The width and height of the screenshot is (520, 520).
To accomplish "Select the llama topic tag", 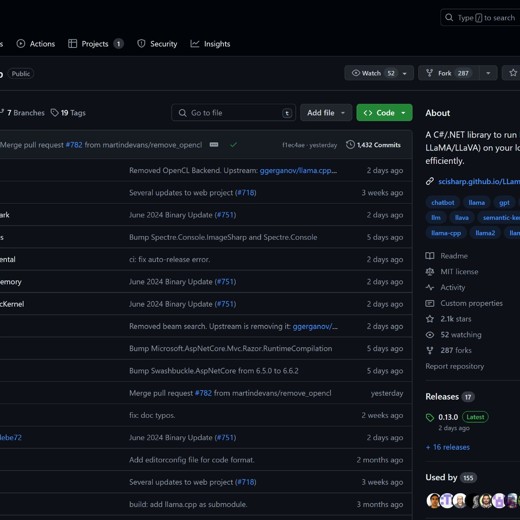I will 477,203.
